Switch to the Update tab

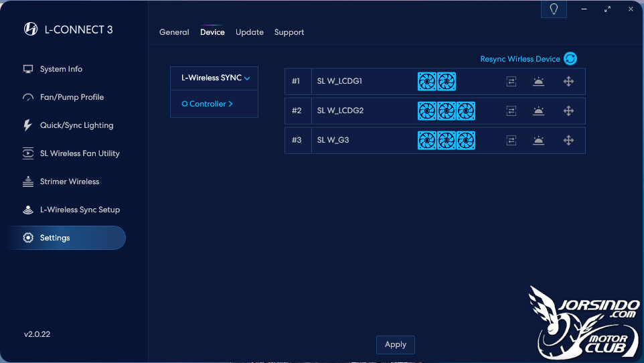[x=250, y=32]
